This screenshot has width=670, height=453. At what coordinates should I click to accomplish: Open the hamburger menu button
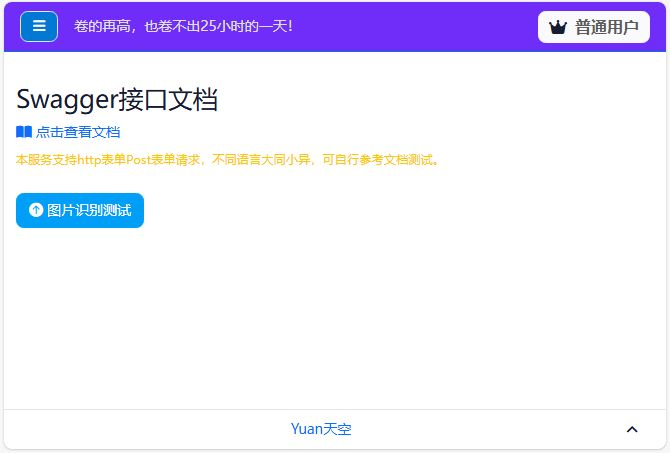coord(39,26)
